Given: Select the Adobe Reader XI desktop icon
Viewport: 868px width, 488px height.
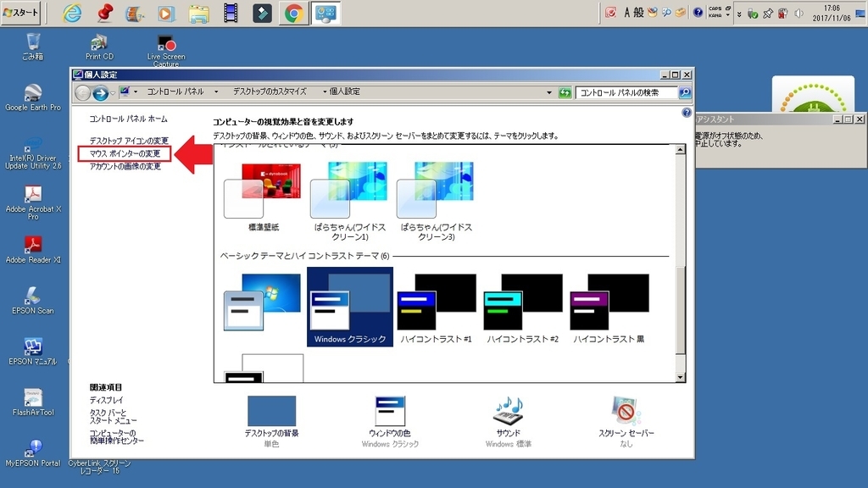Looking at the screenshot, I should point(33,250).
